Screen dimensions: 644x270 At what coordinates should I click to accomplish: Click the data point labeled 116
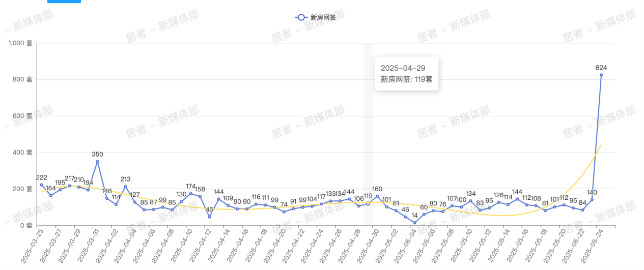point(256,204)
